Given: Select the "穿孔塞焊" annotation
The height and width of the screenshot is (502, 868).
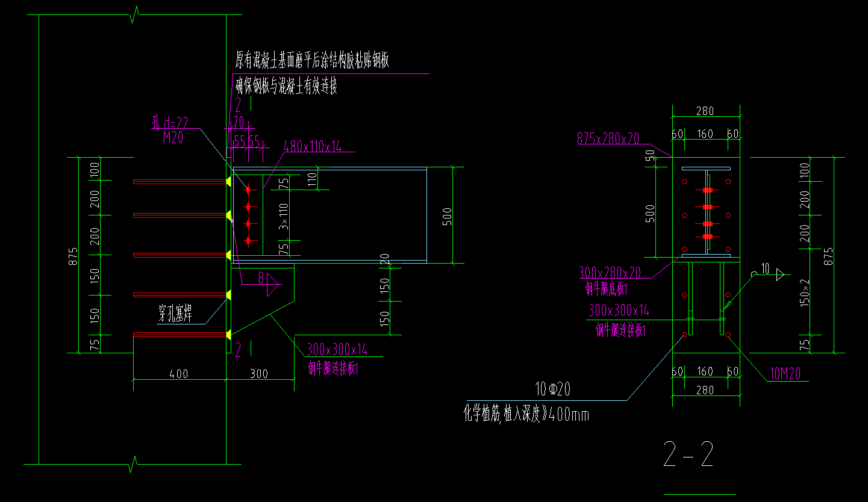Looking at the screenshot, I should click(175, 314).
